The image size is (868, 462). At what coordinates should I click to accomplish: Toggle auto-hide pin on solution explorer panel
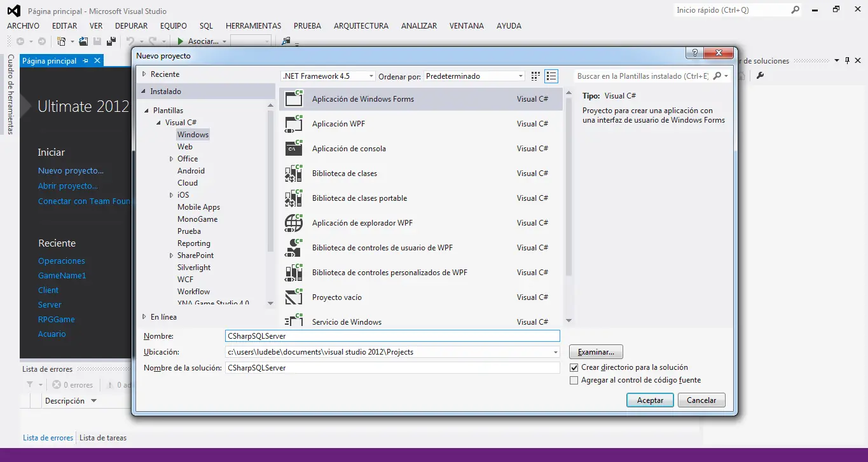847,61
